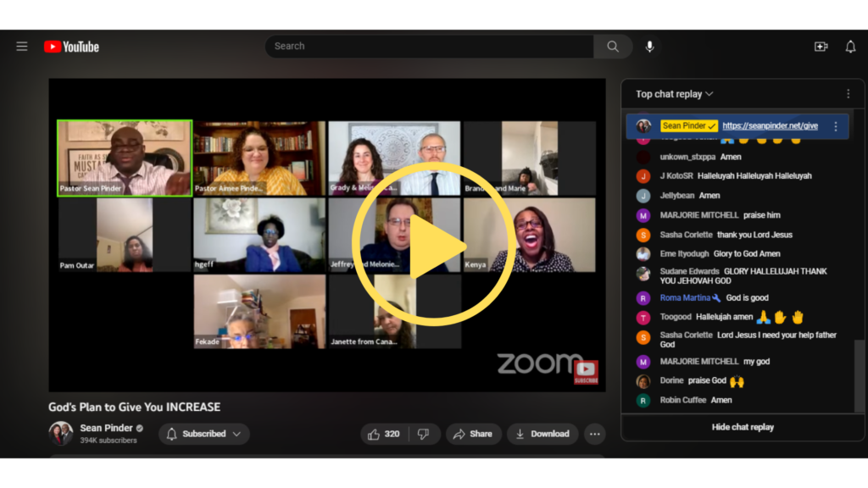Click Sean Pinder avatar in pinned chat

point(643,126)
